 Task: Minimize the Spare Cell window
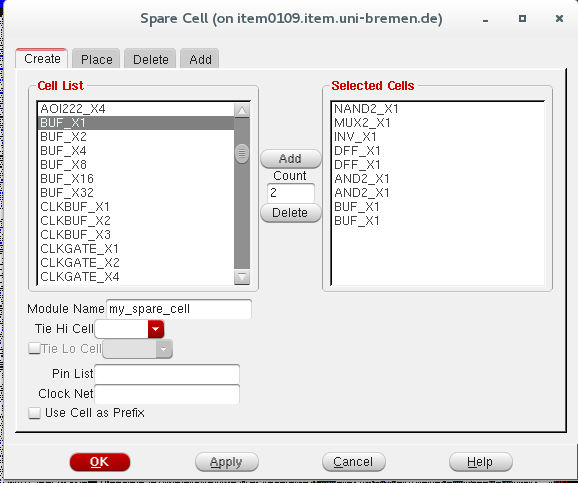(485, 19)
